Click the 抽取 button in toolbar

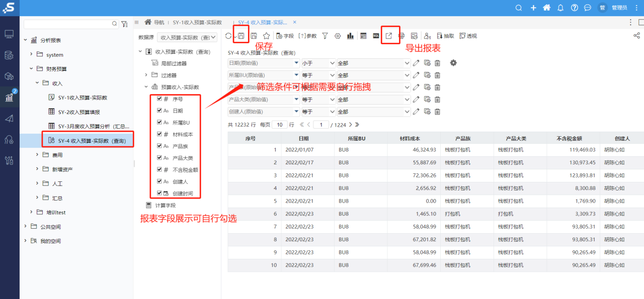point(445,36)
